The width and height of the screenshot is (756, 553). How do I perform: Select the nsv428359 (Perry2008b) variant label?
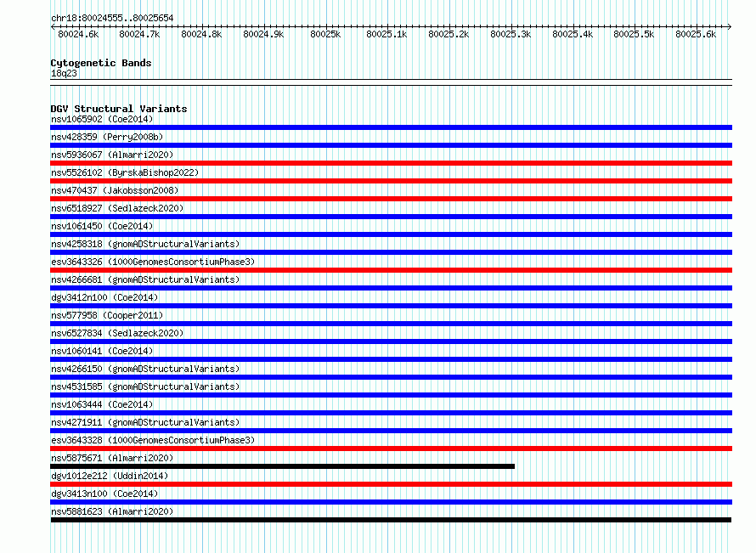[x=107, y=137]
